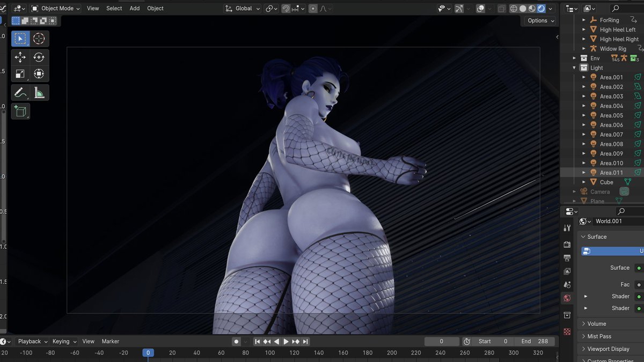
Task: Click the properties editor search field
Action: pyautogui.click(x=630, y=211)
